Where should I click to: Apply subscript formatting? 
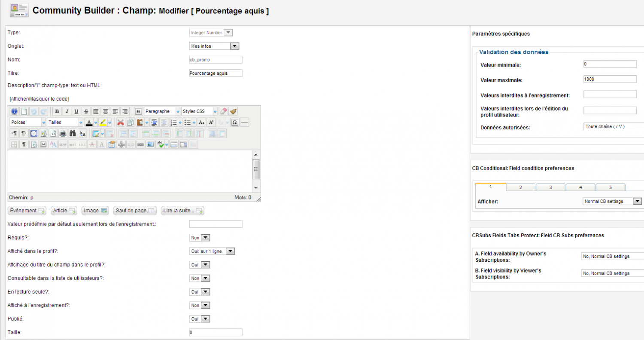click(201, 122)
